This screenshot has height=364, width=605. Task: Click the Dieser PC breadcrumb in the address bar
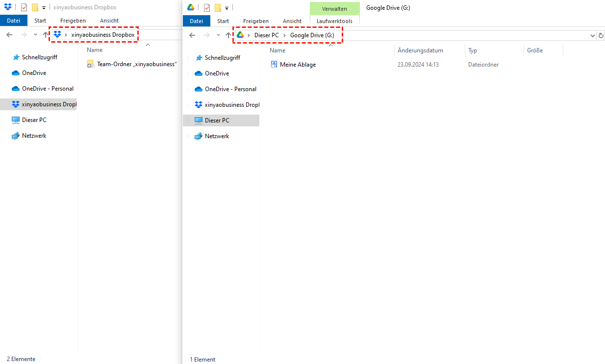(266, 35)
